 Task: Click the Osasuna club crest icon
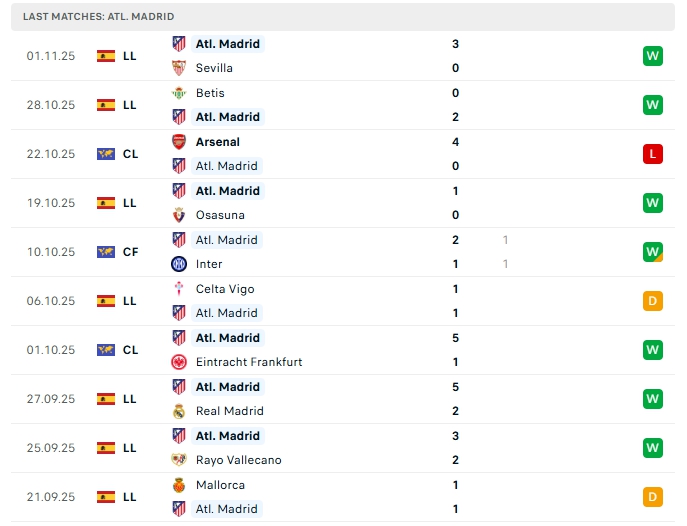click(x=179, y=215)
